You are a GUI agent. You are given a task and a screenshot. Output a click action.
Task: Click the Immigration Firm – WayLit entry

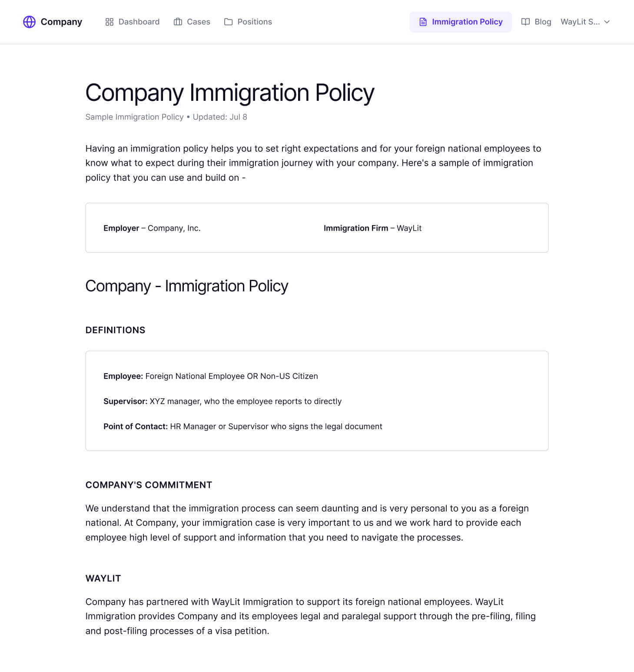[x=373, y=228]
